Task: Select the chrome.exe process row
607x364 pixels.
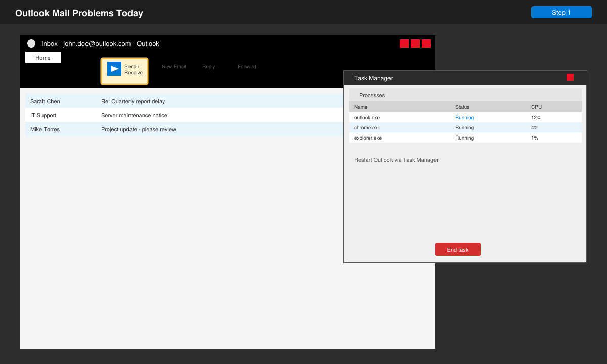Action: point(465,127)
